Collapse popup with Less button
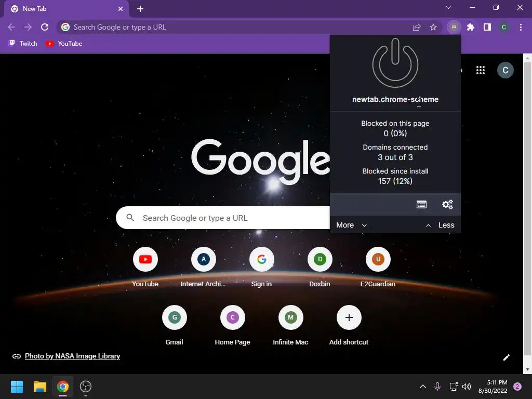Image resolution: width=532 pixels, height=399 pixels. tap(440, 225)
